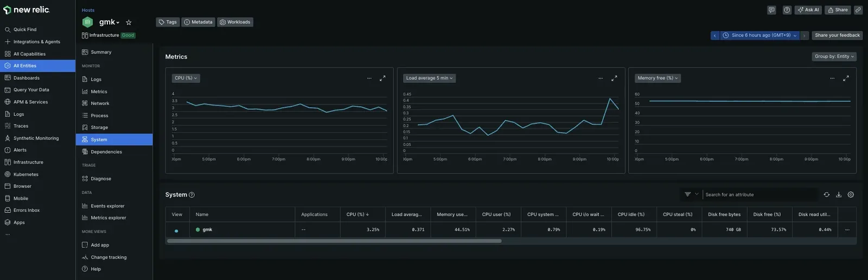Sort by Memory used column header
Viewport: 868px width, 280px height.
tap(452, 214)
